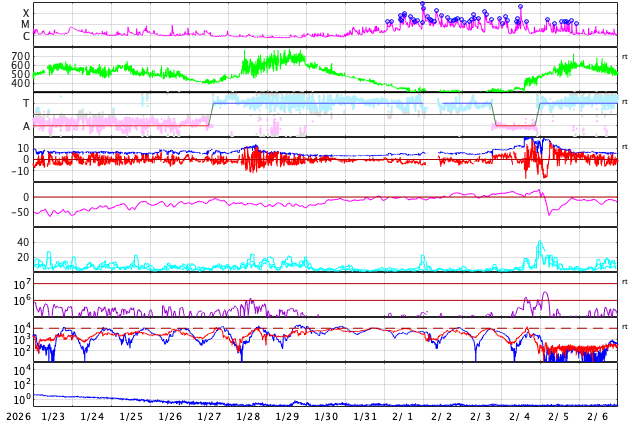This screenshot has width=634, height=424.
Task: Click the highest blue flare circle marker
Action: click(x=423, y=5)
